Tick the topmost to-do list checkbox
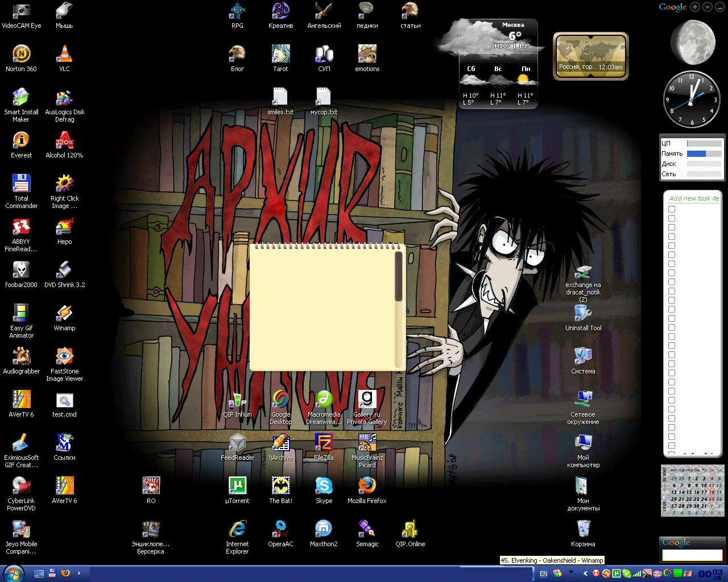Image resolution: width=728 pixels, height=582 pixels. (672, 209)
